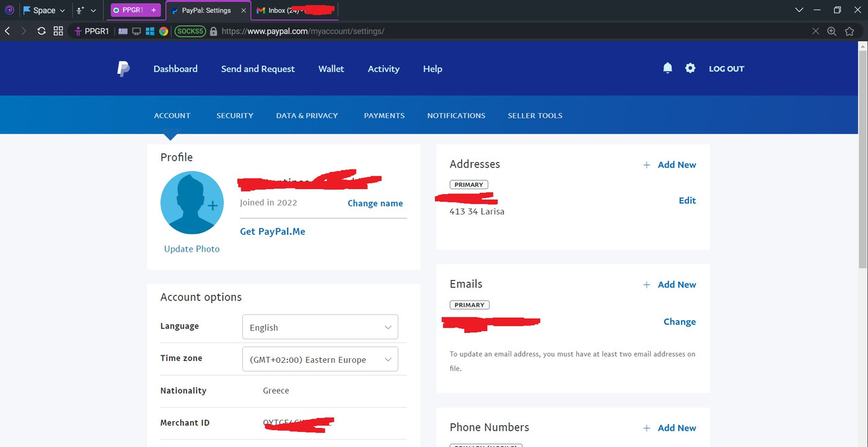Screen dimensions: 868x447
Task: Switch to the PAYMENTS tab
Action: click(x=384, y=115)
